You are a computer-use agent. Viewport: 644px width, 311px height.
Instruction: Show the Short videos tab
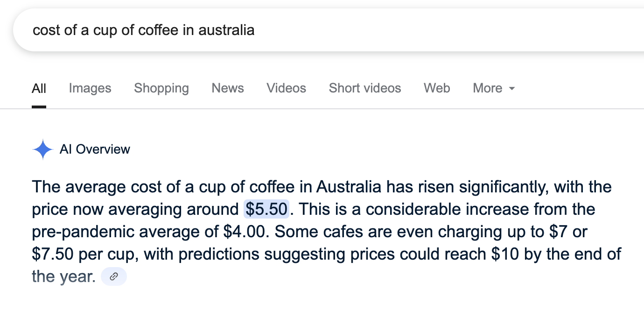[x=365, y=88]
